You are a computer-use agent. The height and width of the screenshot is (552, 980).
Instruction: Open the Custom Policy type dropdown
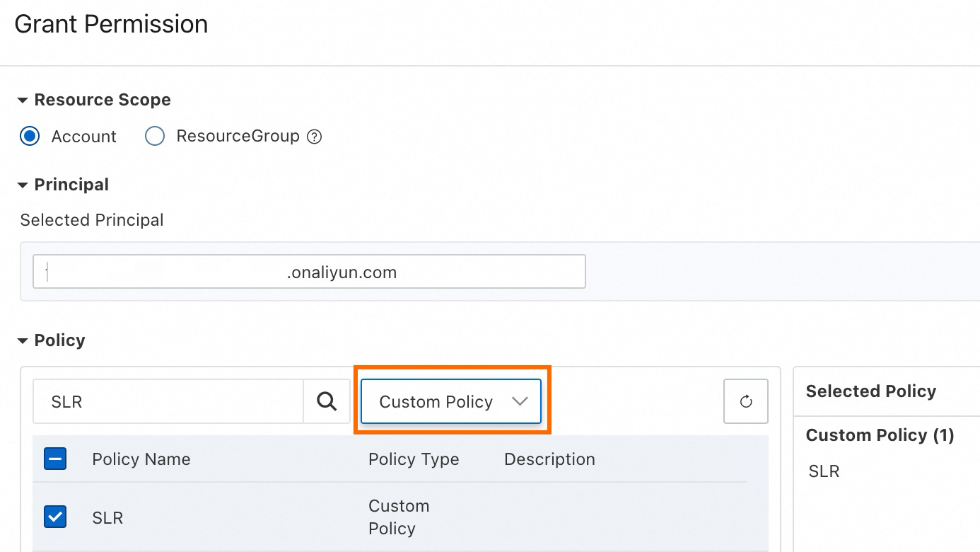click(450, 401)
